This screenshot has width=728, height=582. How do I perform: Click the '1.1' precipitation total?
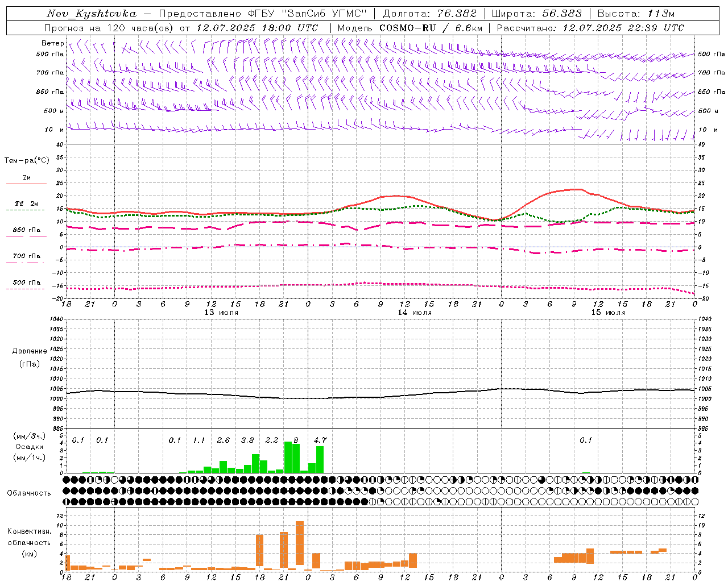point(198,440)
